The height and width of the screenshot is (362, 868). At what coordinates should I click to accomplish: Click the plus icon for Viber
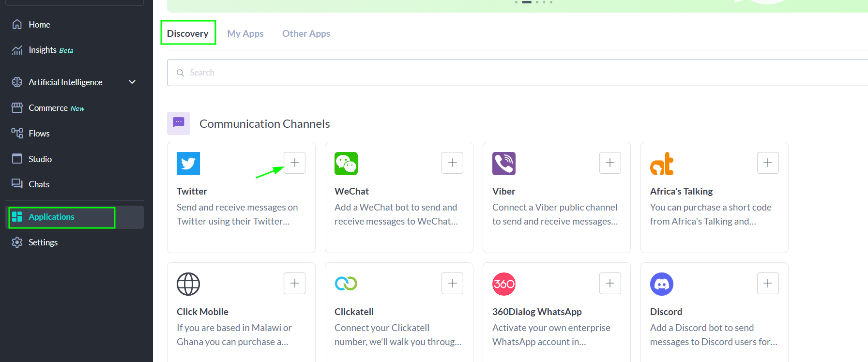610,163
